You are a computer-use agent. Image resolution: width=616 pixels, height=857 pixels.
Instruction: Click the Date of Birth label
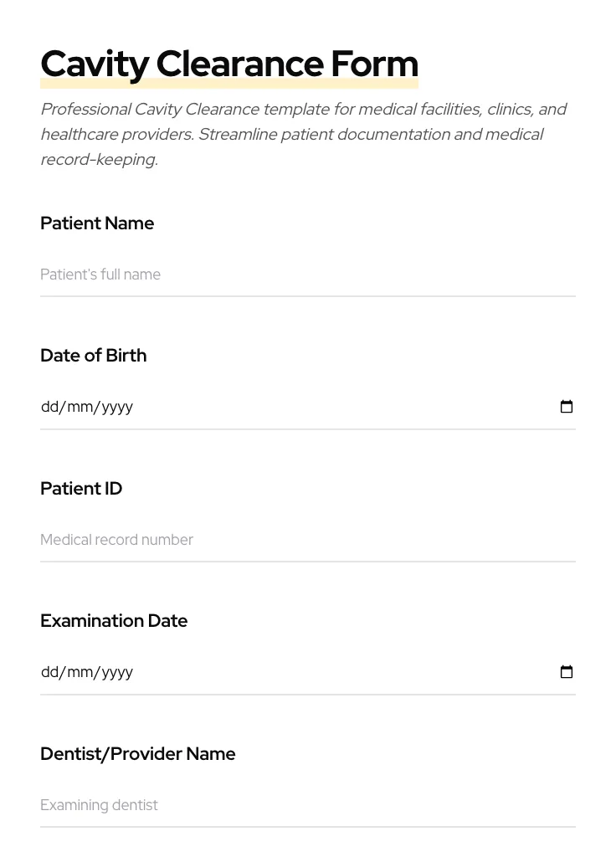coord(94,356)
